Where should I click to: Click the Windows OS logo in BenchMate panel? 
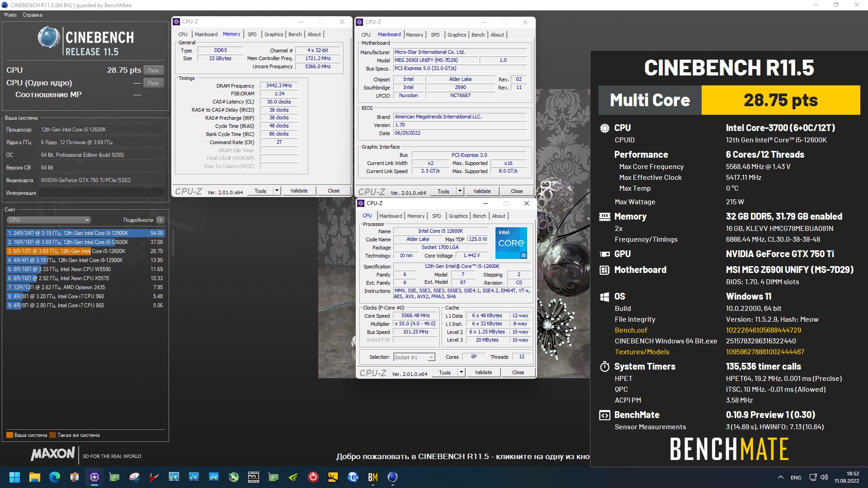point(604,297)
